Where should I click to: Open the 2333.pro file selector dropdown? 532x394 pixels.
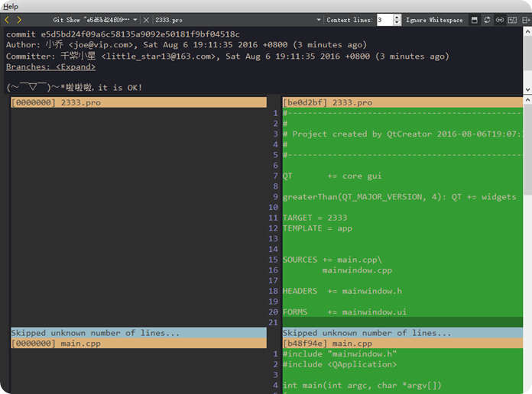(318, 20)
